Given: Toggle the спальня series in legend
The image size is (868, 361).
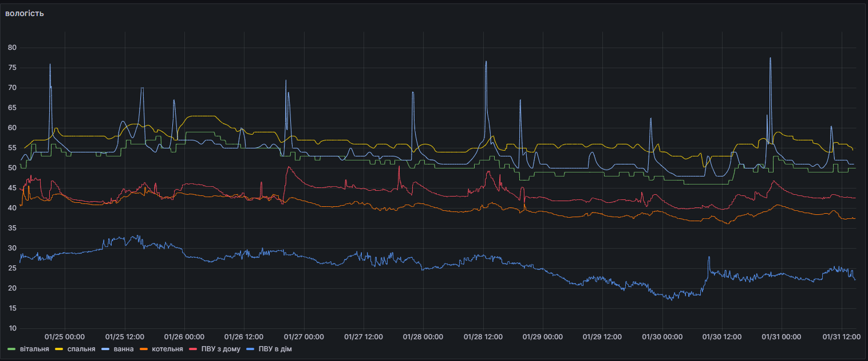Looking at the screenshot, I should tap(81, 349).
